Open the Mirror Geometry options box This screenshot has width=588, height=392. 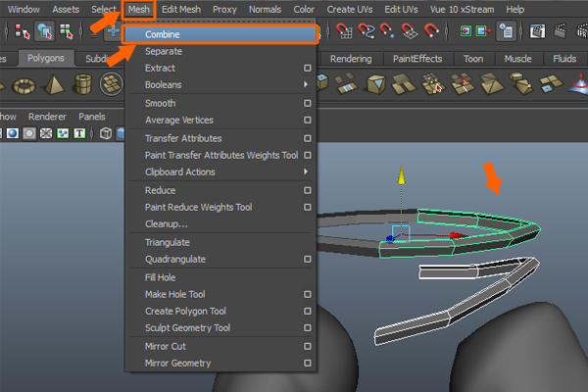coord(307,364)
